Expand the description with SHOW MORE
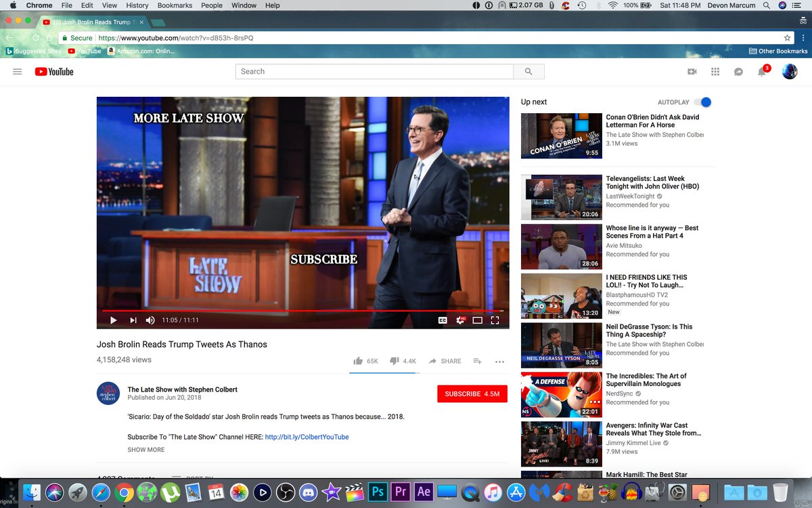Image resolution: width=812 pixels, height=508 pixels. click(x=146, y=450)
